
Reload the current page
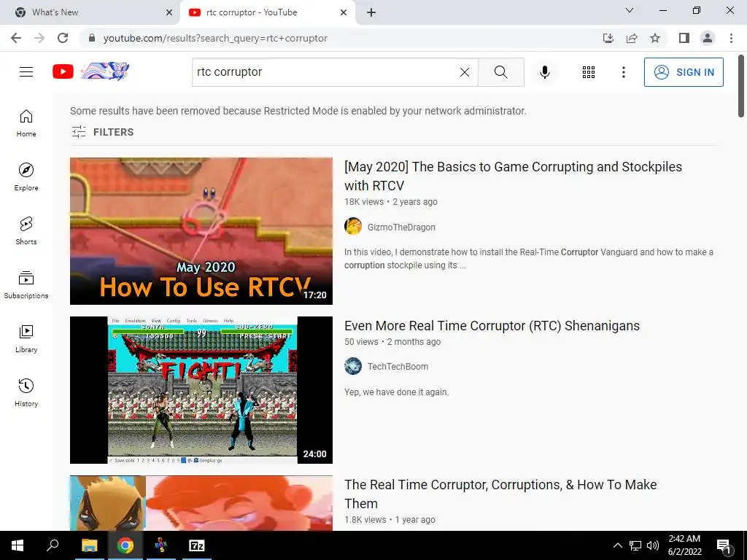(63, 38)
